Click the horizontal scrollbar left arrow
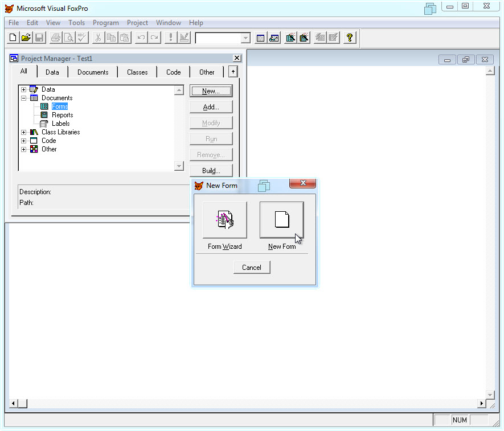 pyautogui.click(x=13, y=403)
